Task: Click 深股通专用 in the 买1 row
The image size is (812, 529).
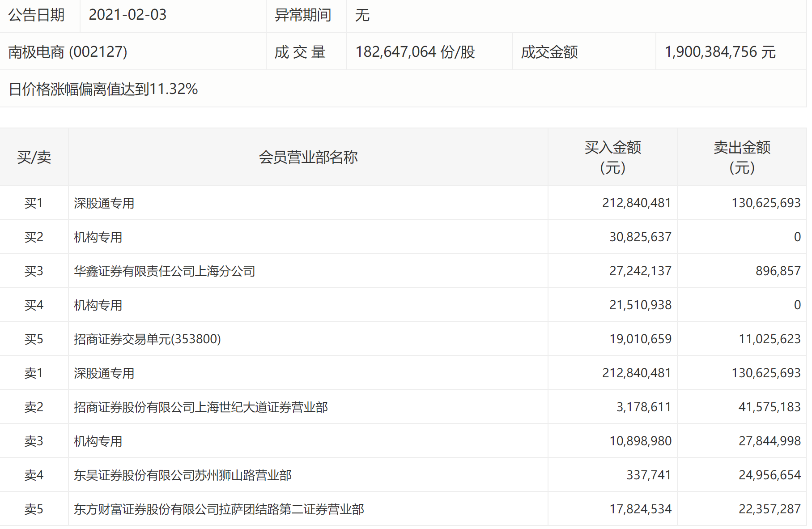Action: [x=104, y=203]
